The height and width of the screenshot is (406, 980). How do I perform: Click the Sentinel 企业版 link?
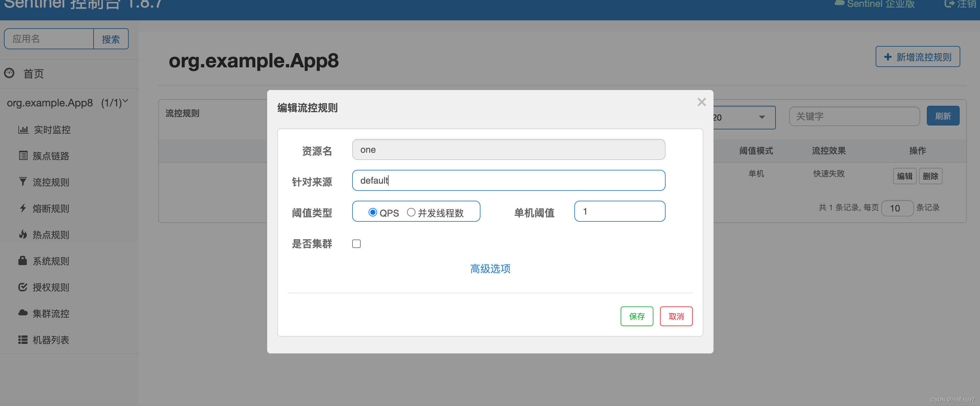click(x=874, y=4)
